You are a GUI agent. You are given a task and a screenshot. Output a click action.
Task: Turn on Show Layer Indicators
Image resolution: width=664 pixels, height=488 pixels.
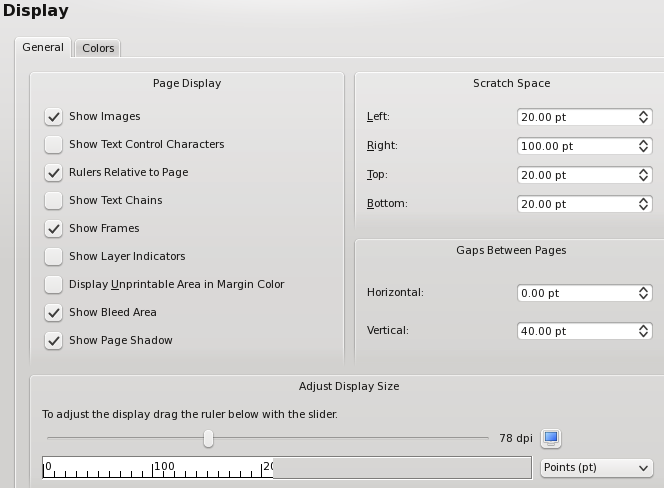click(x=54, y=257)
